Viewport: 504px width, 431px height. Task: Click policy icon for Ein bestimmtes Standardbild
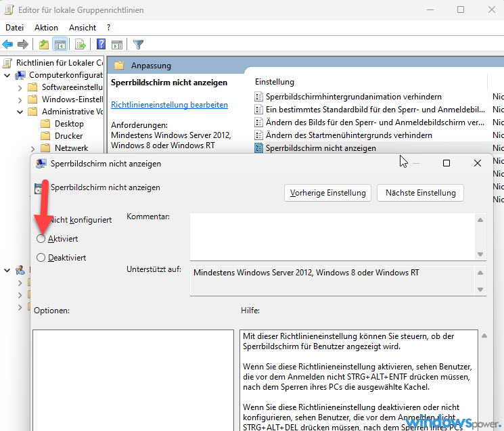(x=258, y=110)
